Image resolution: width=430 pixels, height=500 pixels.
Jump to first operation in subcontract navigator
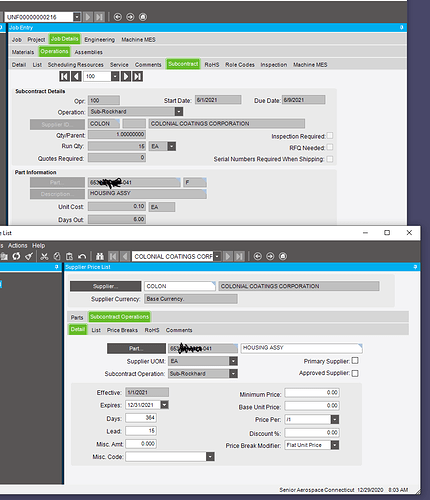click(x=64, y=76)
